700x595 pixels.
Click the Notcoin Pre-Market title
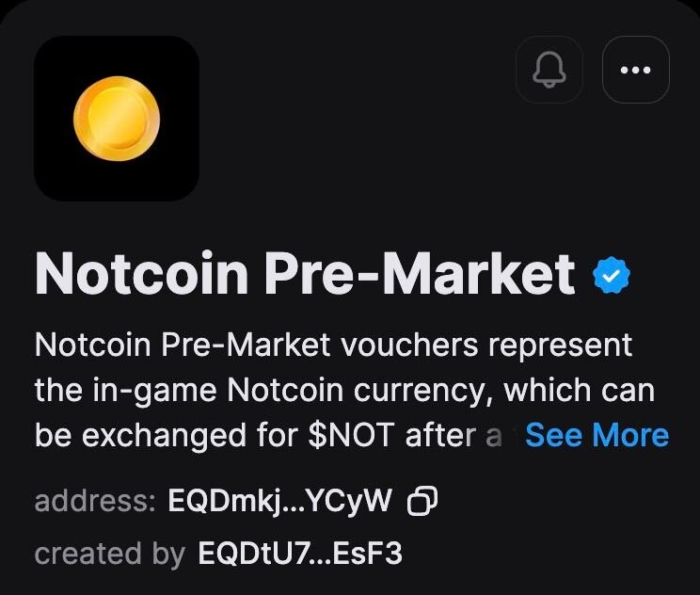pyautogui.click(x=305, y=273)
